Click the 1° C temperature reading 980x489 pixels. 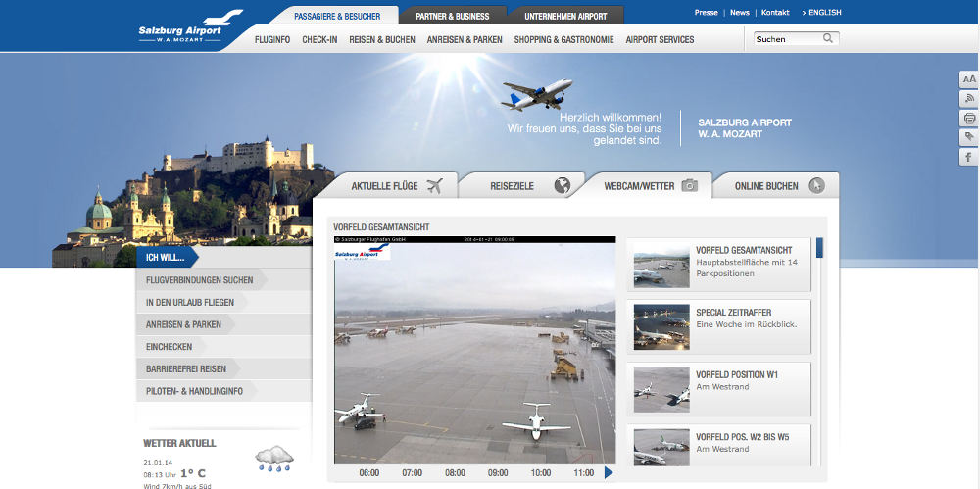click(193, 473)
